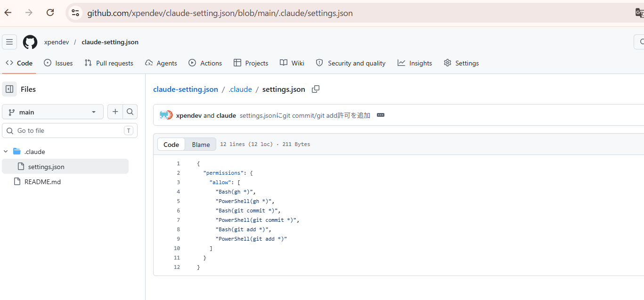Click "Bash(gh *)" code line
644x300 pixels.
236,192
